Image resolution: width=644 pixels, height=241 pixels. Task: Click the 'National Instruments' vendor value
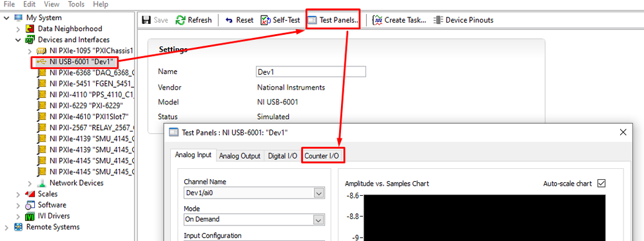pos(291,88)
